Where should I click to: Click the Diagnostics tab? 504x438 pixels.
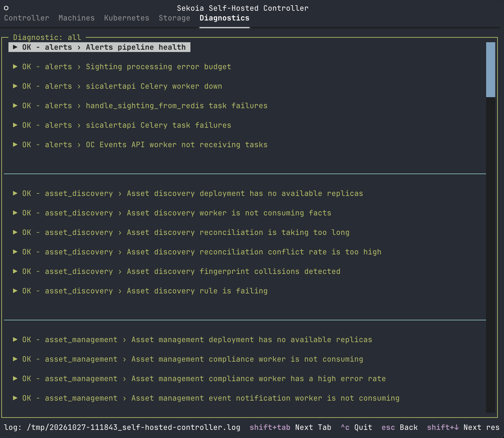pyautogui.click(x=224, y=18)
